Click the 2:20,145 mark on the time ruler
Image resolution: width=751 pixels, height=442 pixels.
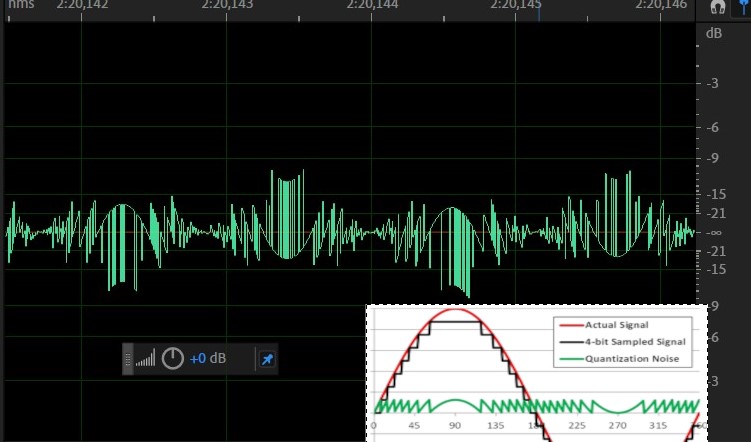click(x=516, y=5)
